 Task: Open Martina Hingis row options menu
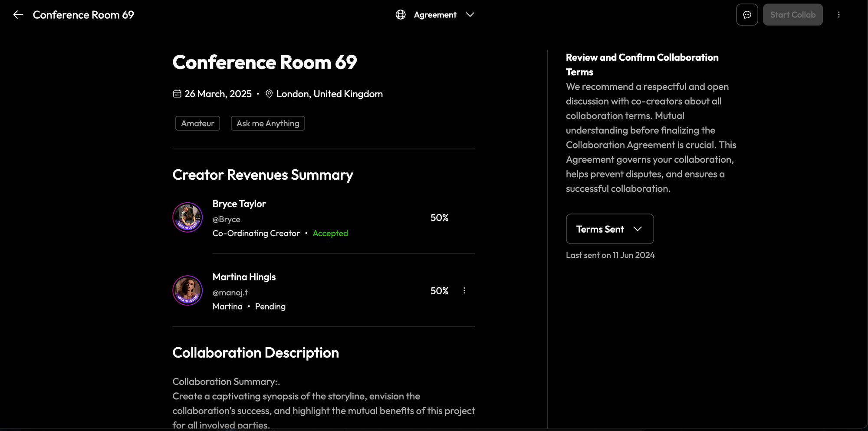[464, 291]
